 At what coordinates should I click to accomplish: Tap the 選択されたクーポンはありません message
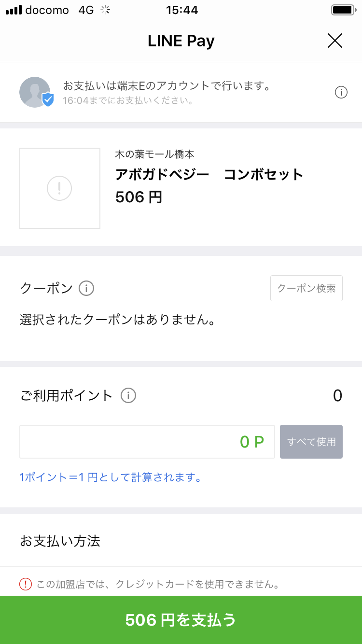[x=117, y=320]
